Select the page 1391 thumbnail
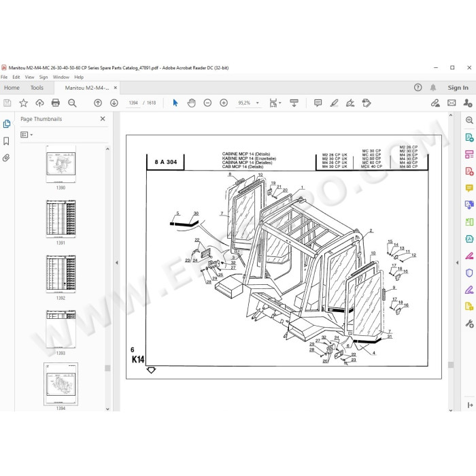 click(61, 218)
